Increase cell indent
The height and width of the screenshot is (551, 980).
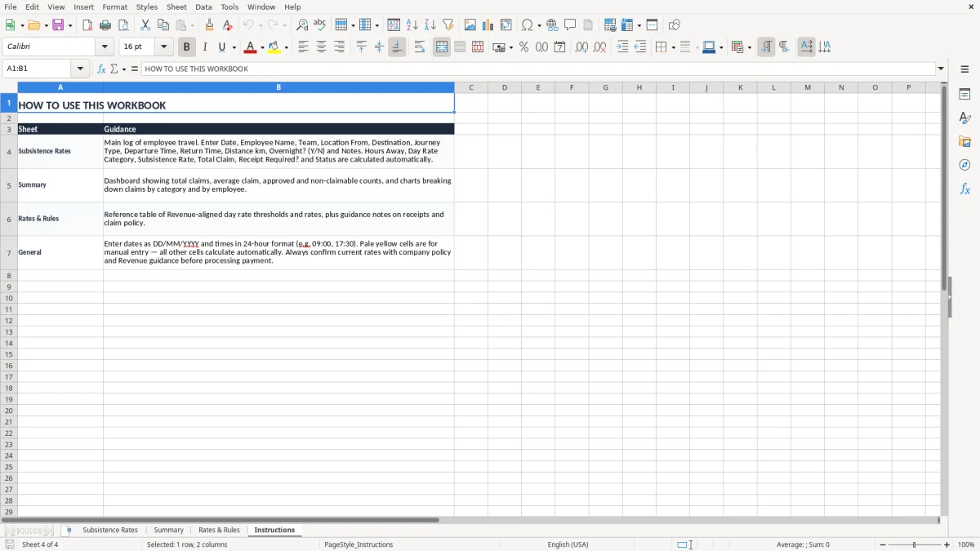[622, 47]
